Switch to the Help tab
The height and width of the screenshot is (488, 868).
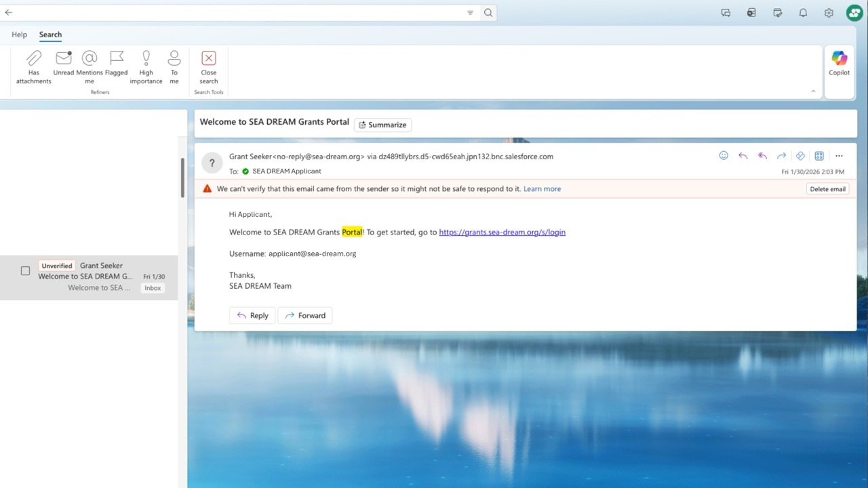click(x=19, y=35)
